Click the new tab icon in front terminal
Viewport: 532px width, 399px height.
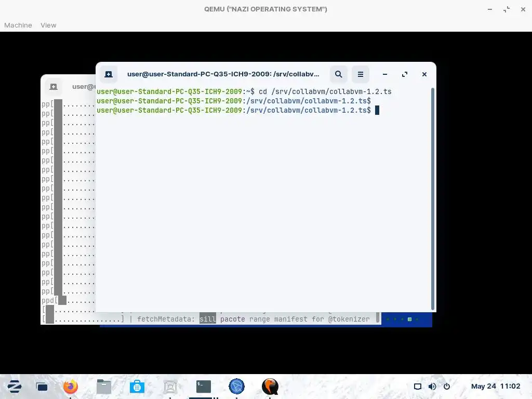[109, 74]
